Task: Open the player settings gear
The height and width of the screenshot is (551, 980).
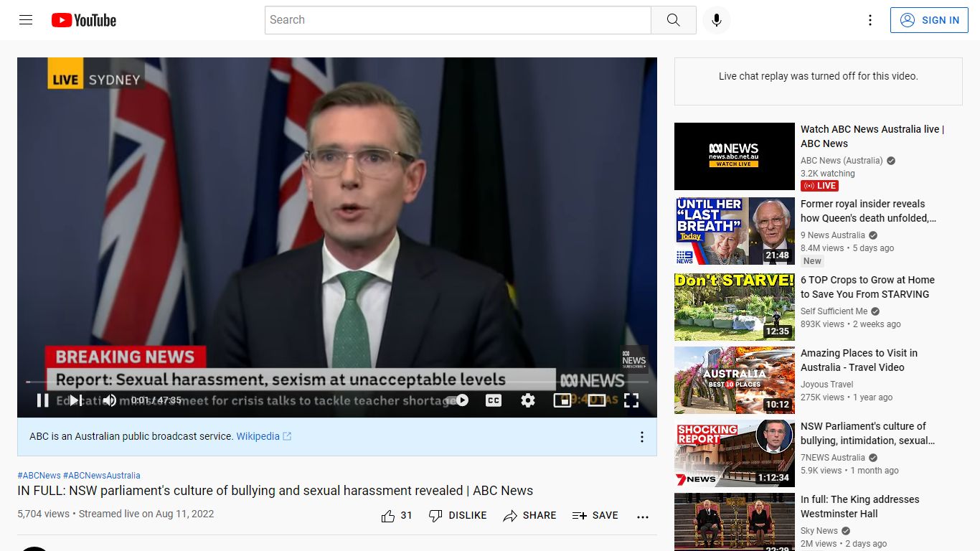Action: (x=528, y=400)
